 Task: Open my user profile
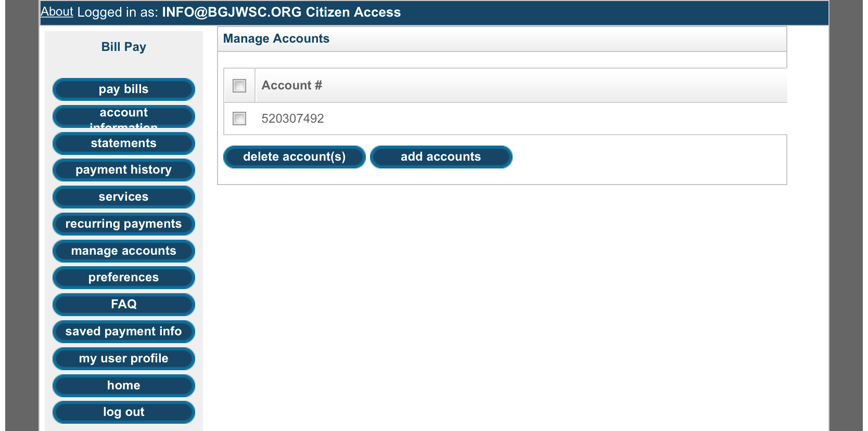tap(124, 359)
